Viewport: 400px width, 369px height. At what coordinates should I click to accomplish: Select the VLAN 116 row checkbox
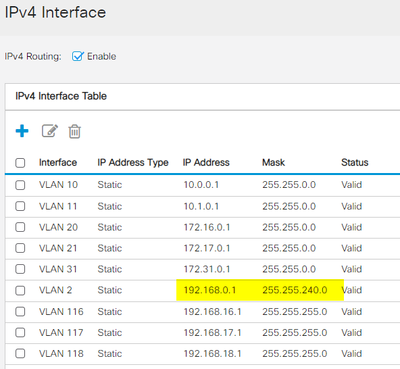20,312
